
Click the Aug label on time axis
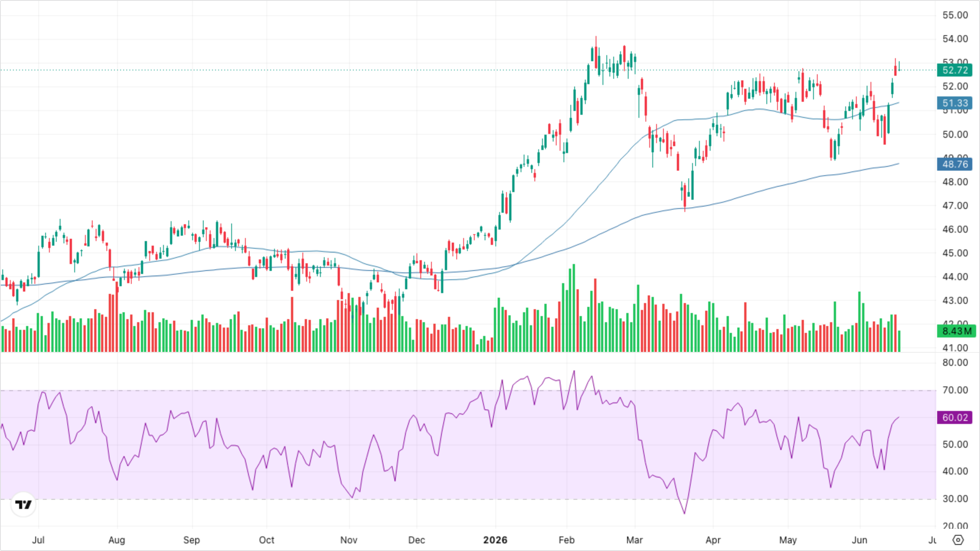pyautogui.click(x=117, y=540)
